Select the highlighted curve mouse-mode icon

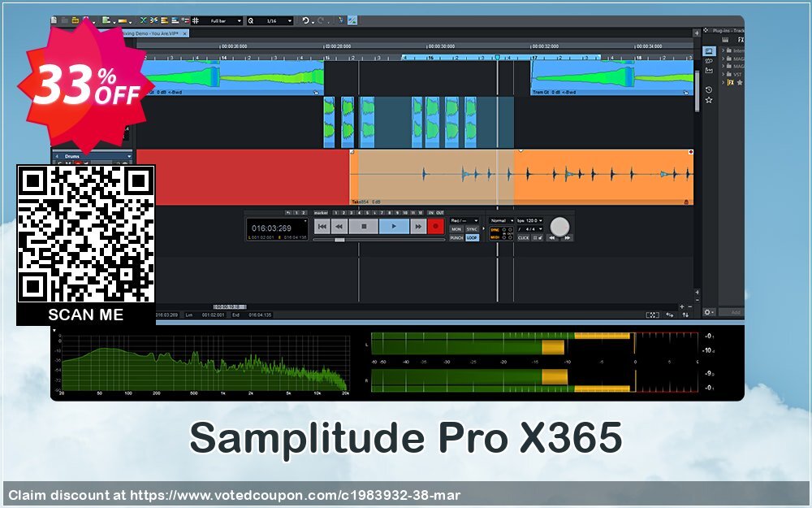(x=352, y=21)
